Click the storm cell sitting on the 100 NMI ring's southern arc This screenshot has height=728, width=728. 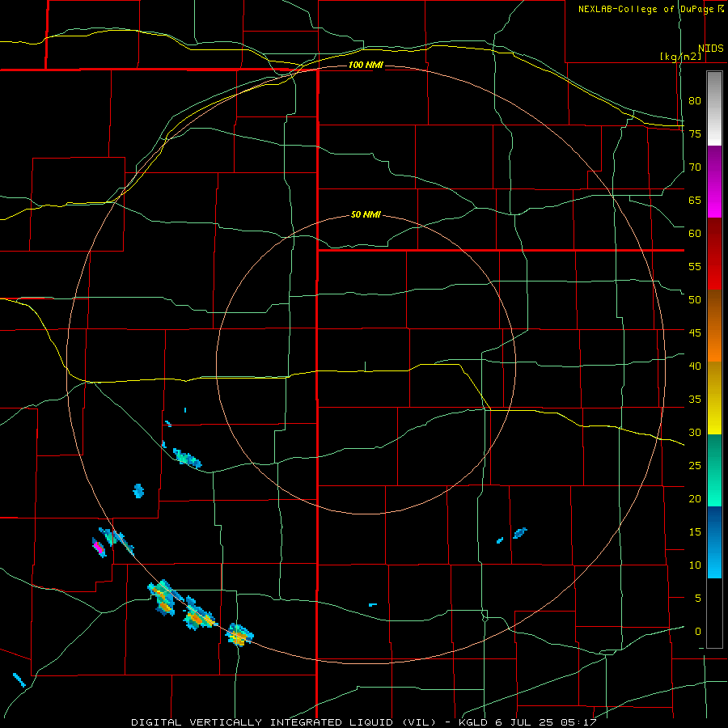click(239, 636)
